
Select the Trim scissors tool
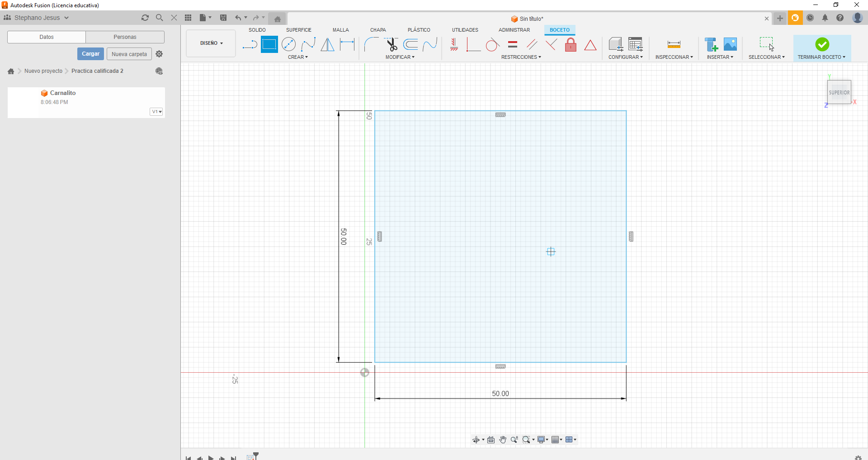392,44
